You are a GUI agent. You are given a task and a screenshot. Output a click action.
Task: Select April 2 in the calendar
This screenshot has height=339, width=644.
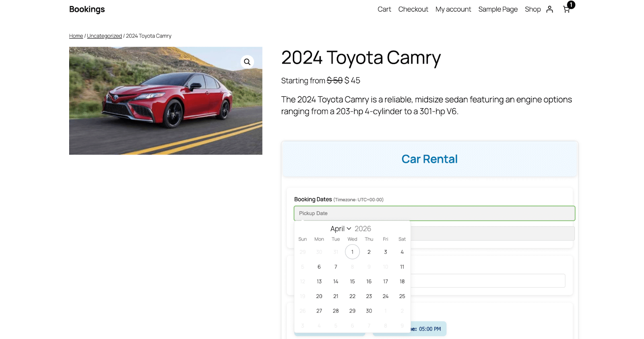pos(369,252)
